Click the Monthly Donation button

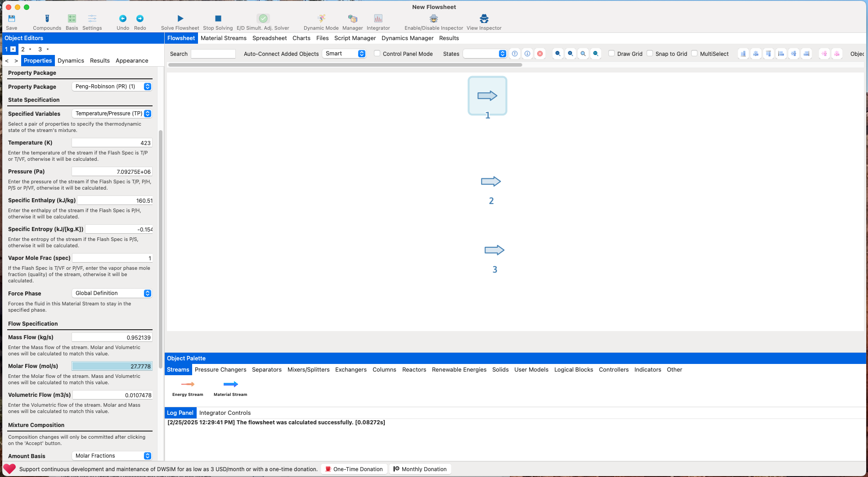point(420,469)
